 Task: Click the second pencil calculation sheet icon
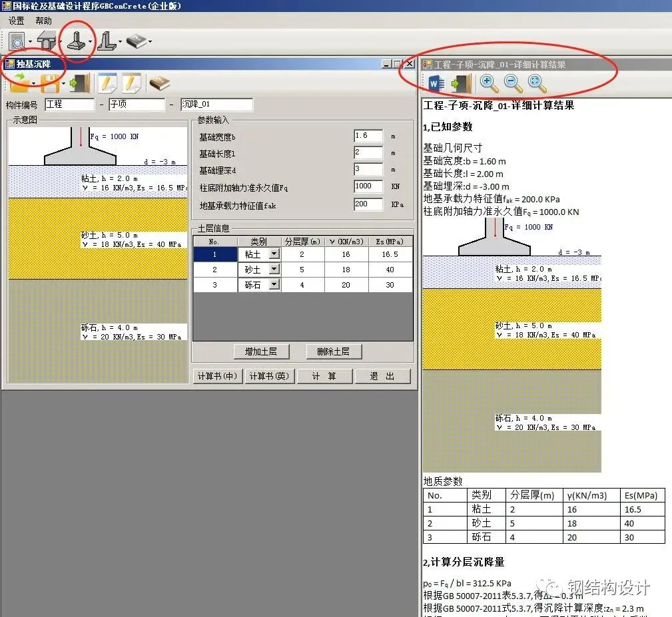point(131,83)
